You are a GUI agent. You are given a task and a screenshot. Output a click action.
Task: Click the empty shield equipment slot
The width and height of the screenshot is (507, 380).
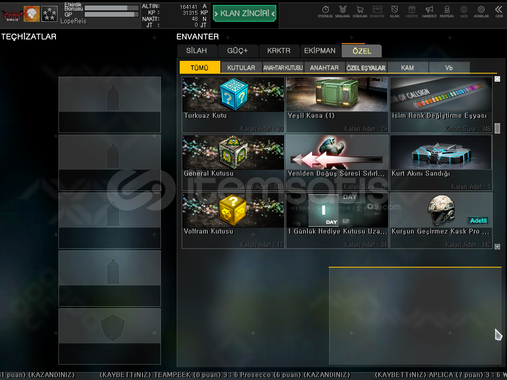tap(110, 336)
